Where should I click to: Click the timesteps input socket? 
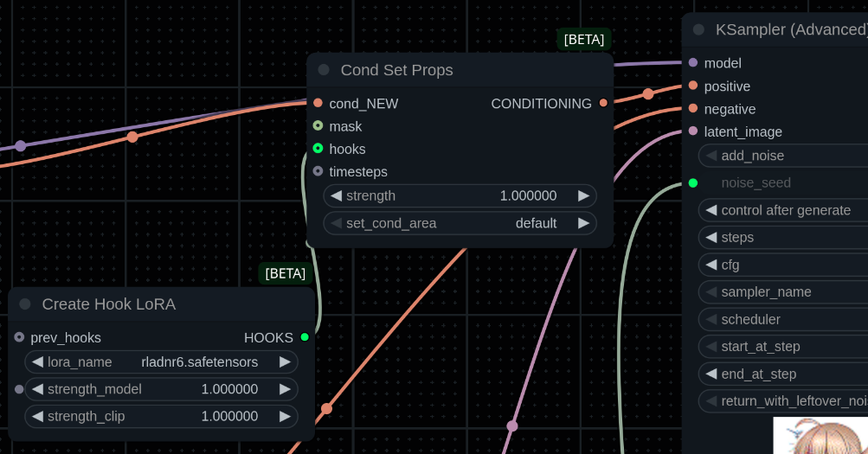pos(318,171)
